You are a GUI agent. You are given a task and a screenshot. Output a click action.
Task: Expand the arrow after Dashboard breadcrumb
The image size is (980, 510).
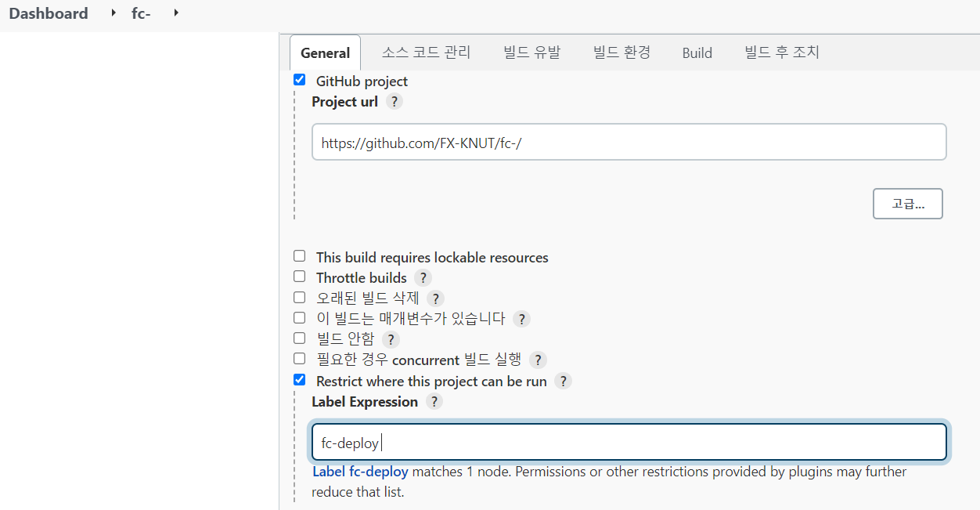pyautogui.click(x=113, y=13)
